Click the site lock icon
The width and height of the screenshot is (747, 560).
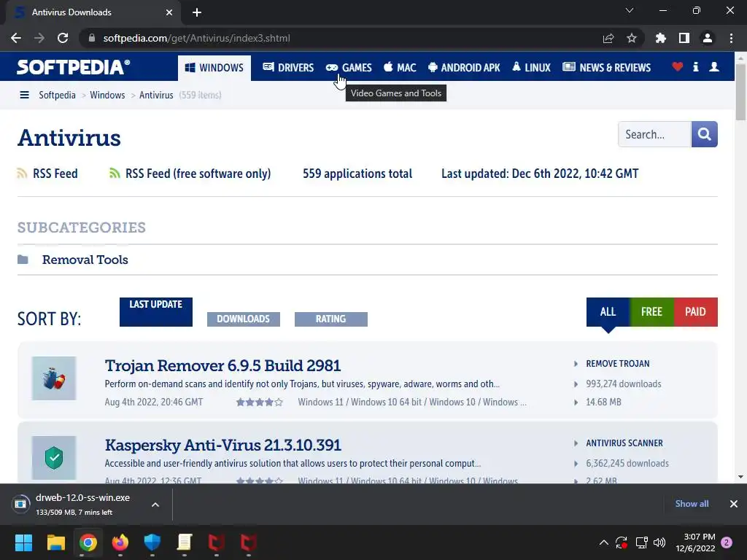tap(92, 38)
